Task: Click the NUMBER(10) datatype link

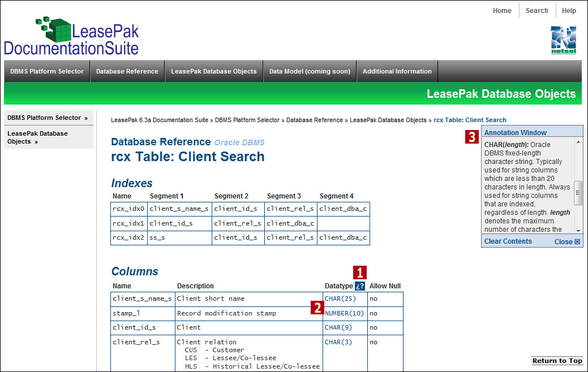Action: [344, 313]
